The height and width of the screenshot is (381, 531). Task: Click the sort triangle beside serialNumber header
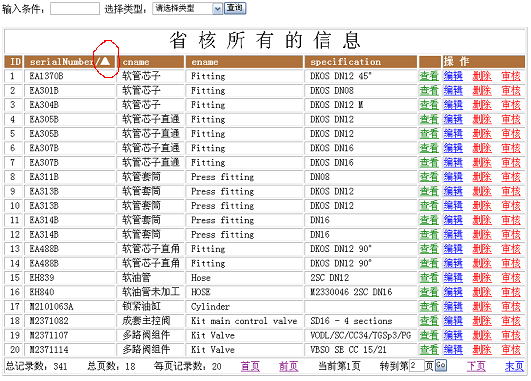[x=105, y=61]
